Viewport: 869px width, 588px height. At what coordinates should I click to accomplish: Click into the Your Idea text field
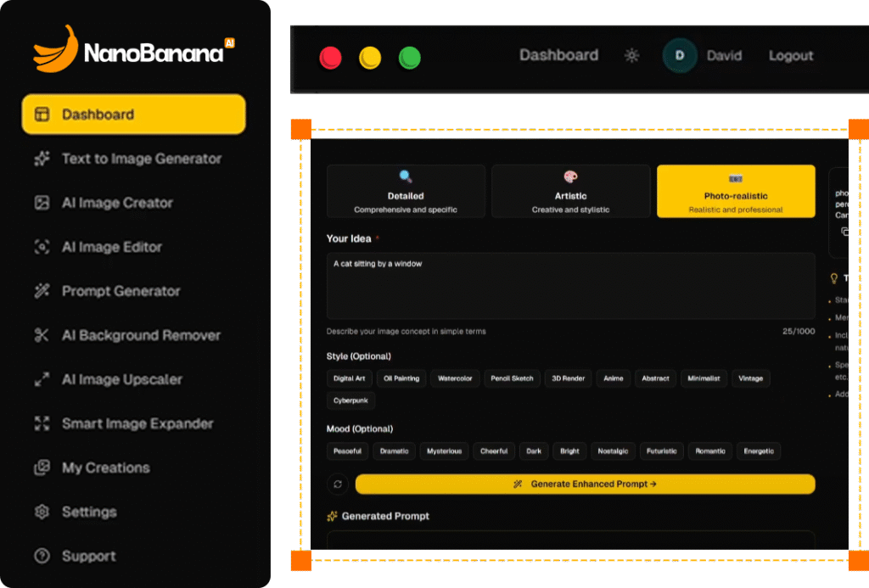[x=570, y=286]
